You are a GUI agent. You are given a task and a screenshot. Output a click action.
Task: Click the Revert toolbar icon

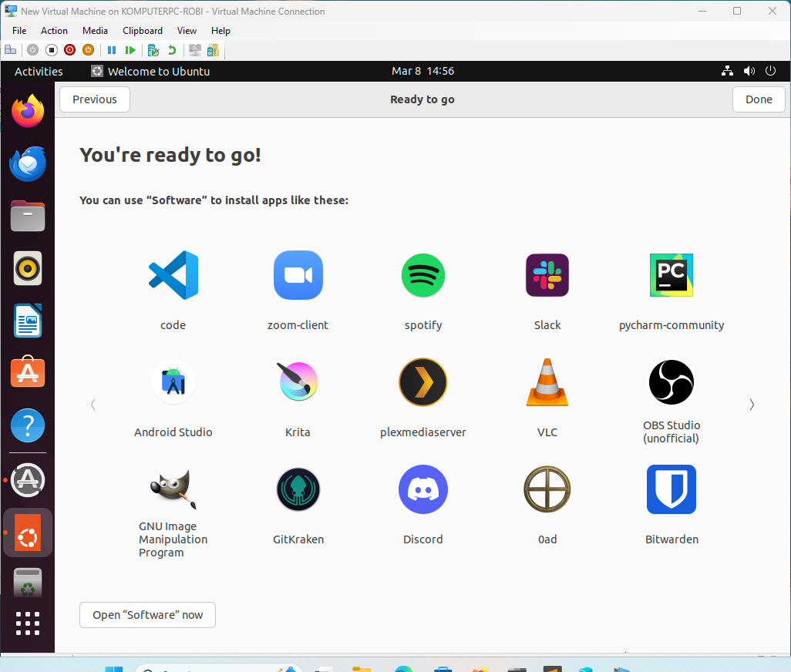point(172,50)
